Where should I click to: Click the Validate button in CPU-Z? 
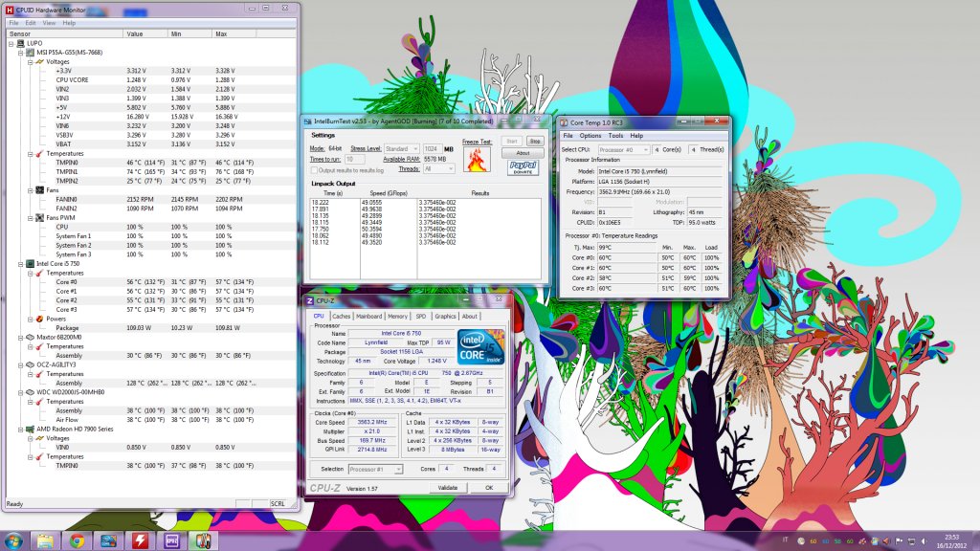tap(448, 488)
